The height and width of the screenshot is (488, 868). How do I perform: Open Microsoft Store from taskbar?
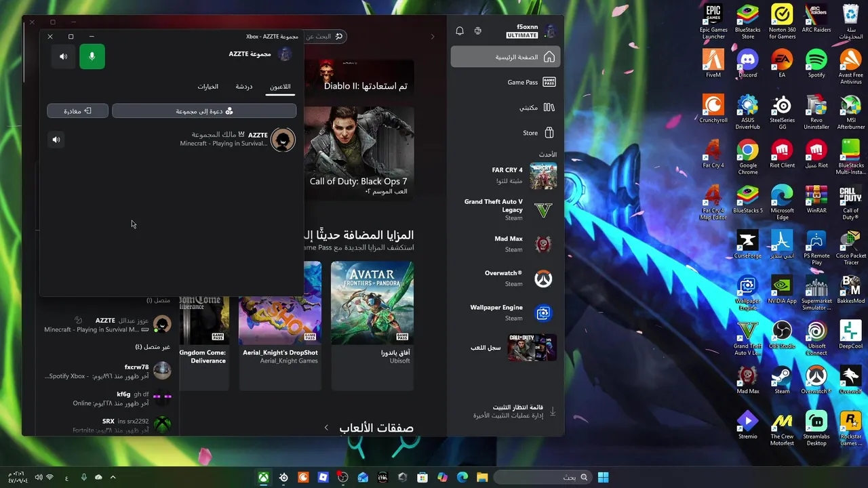pos(422,478)
